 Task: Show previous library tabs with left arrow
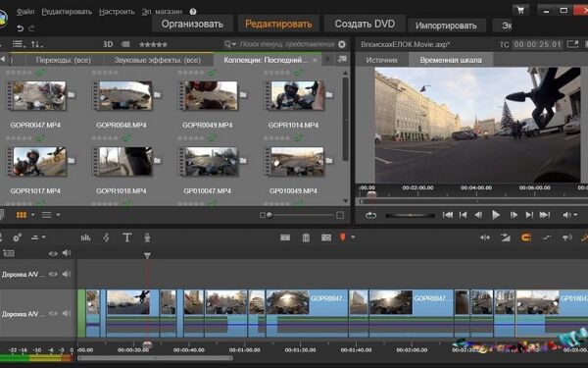click(x=3, y=59)
